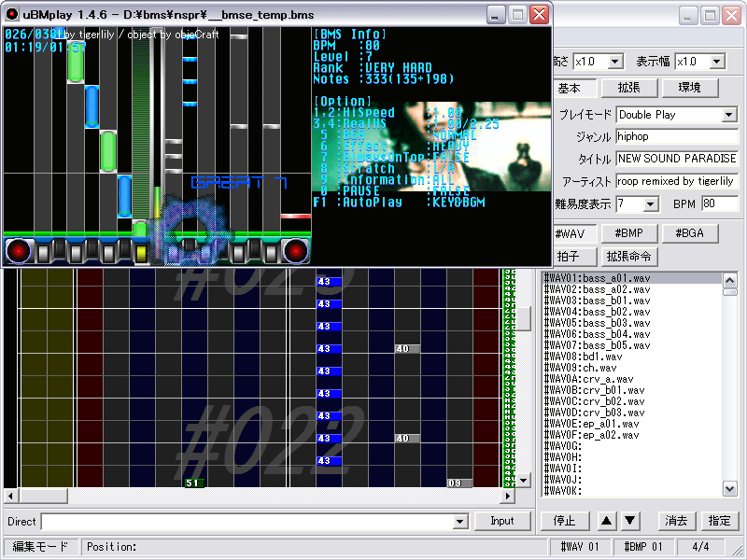
Task: Open the プレイモード Double Play dropdown
Action: tap(729, 115)
